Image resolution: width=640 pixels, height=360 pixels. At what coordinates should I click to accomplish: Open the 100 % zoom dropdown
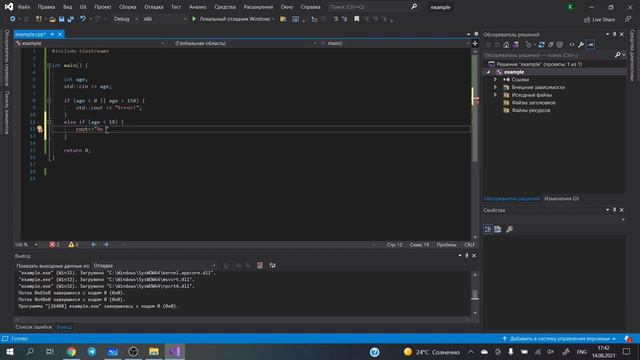pos(26,244)
